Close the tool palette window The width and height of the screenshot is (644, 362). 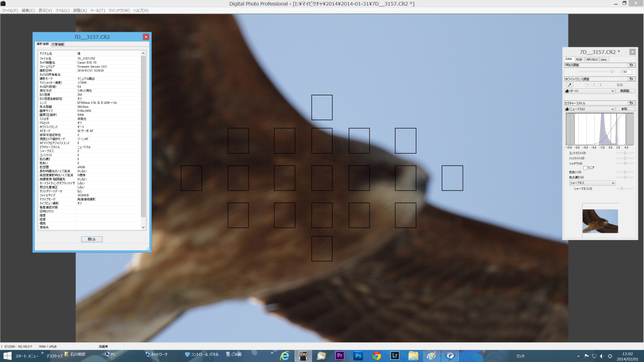[632, 52]
